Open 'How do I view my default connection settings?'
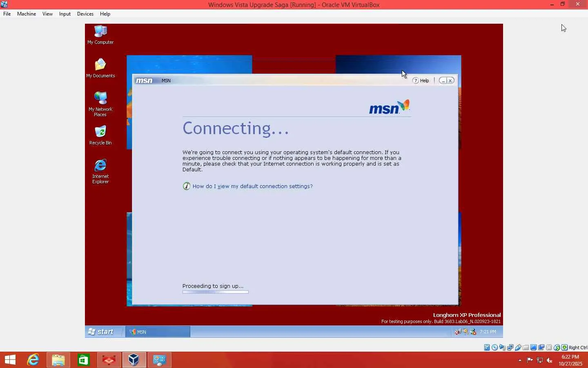This screenshot has width=588, height=368. pos(253,186)
